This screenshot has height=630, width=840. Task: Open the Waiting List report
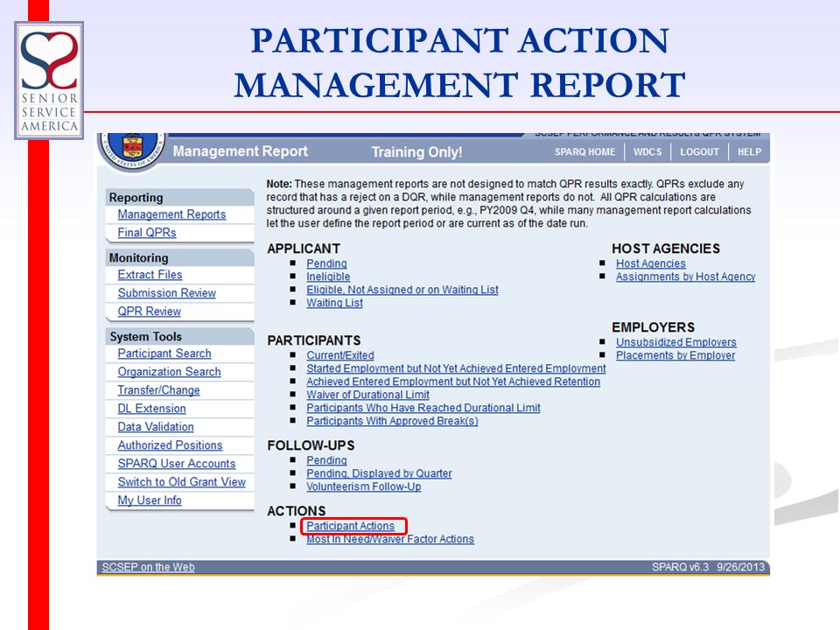334,303
